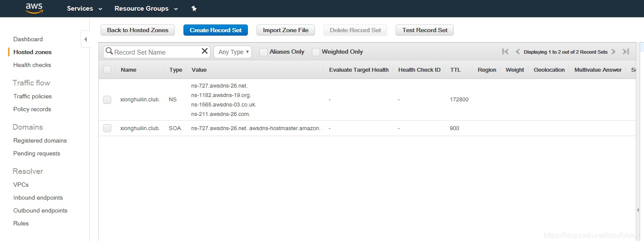Click the Delete Record Set button
The height and width of the screenshot is (243, 644).
(x=355, y=30)
